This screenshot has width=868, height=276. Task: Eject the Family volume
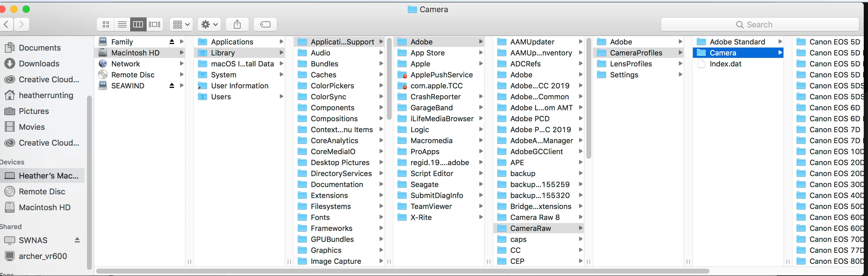[172, 42]
